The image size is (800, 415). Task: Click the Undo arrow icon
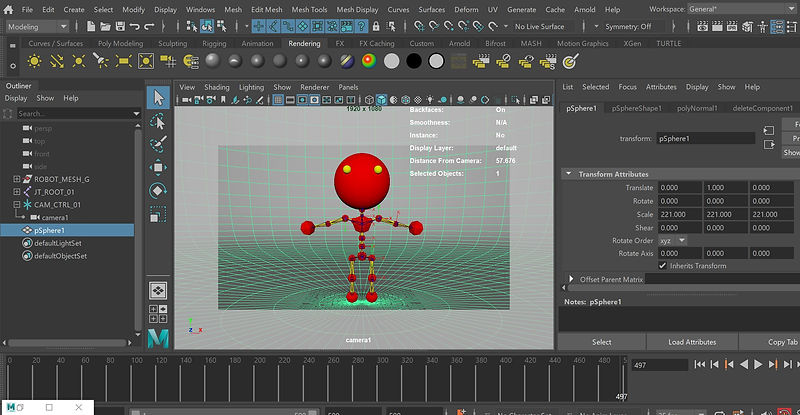pos(135,26)
